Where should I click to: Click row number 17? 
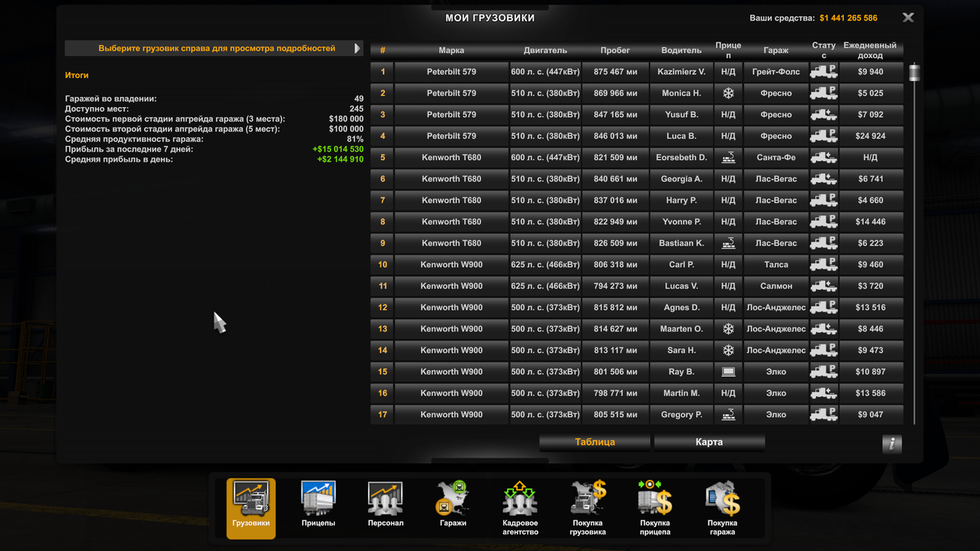[383, 414]
